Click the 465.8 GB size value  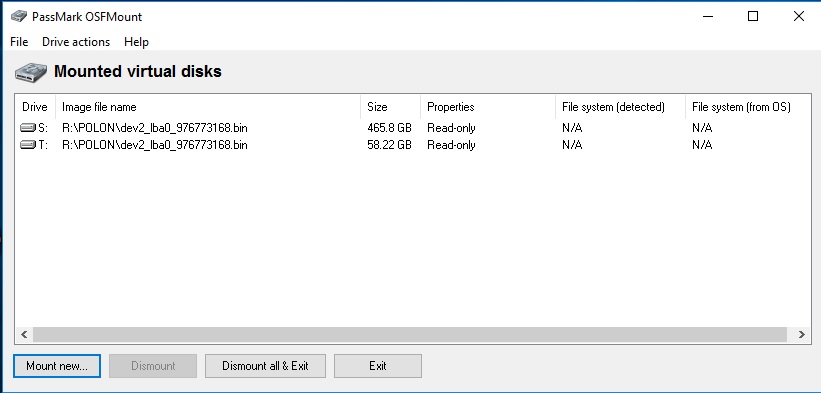pos(390,128)
